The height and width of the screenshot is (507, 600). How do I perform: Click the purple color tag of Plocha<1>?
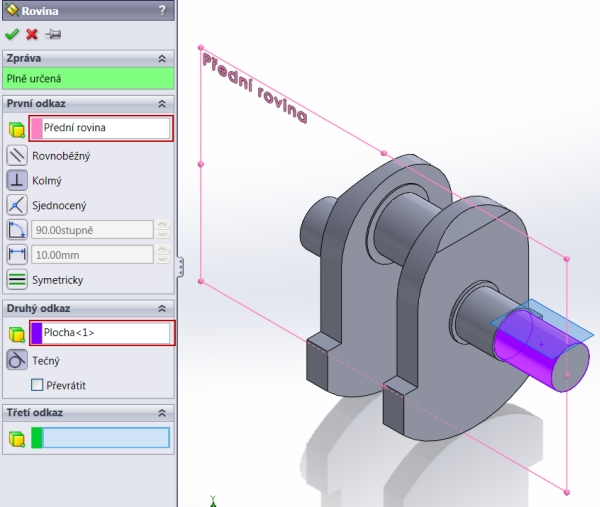(x=37, y=333)
